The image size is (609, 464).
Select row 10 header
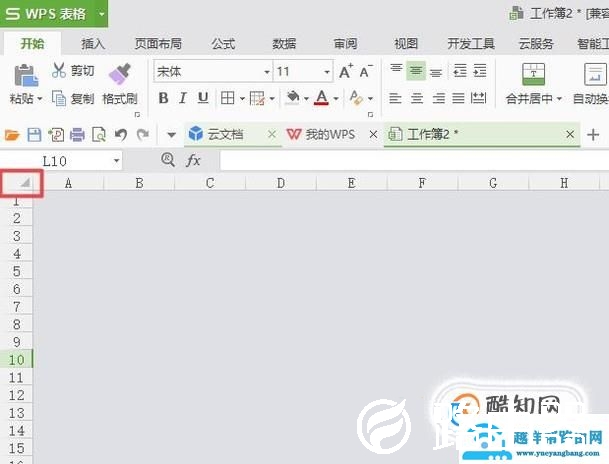[16, 359]
